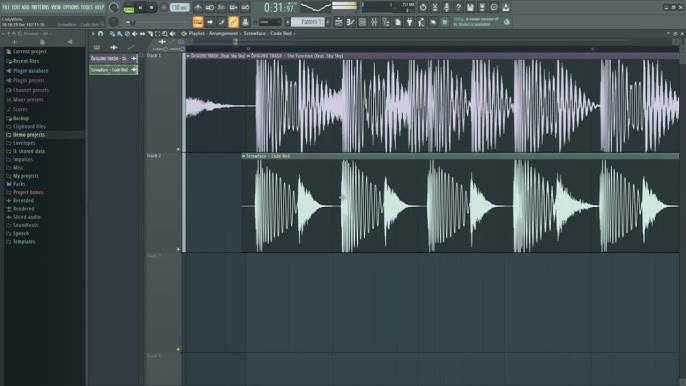Open the EDIT menu

15,7
